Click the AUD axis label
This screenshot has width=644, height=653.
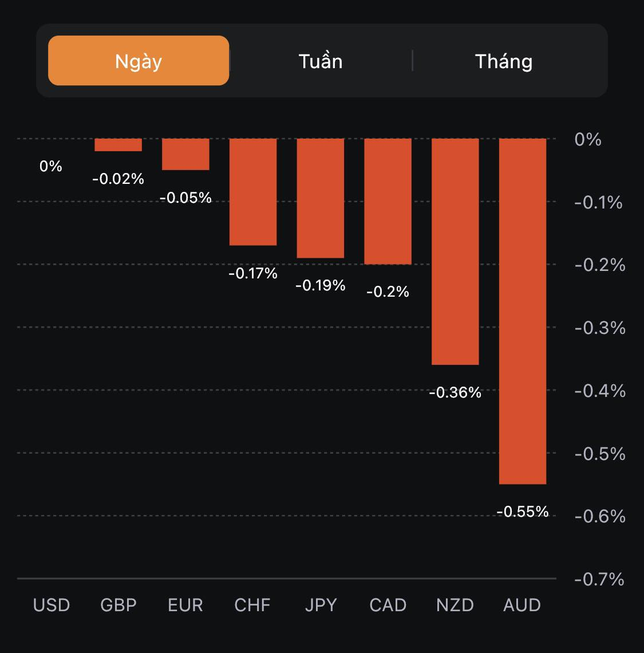522,605
